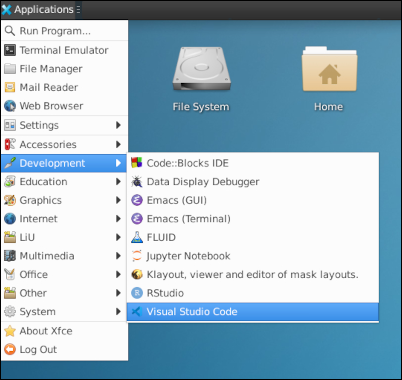Click the About Xfce star icon
Screen dimensions: 402x380
click(x=10, y=331)
